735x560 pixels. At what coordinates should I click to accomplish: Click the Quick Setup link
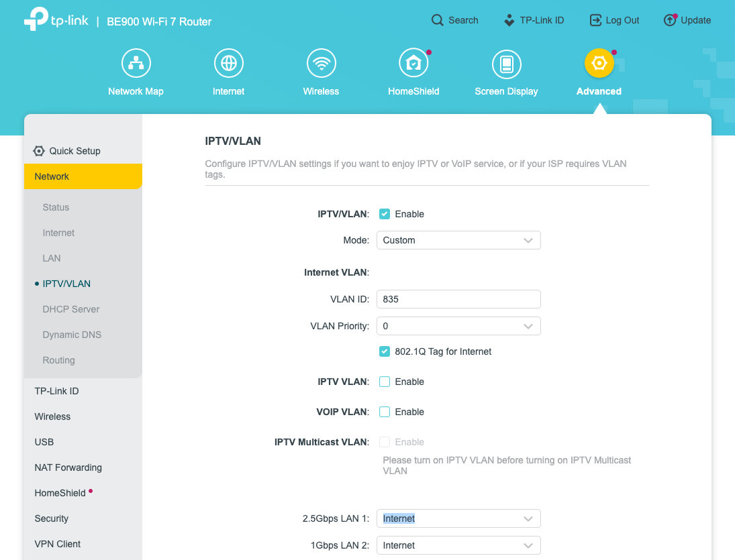pyautogui.click(x=75, y=151)
